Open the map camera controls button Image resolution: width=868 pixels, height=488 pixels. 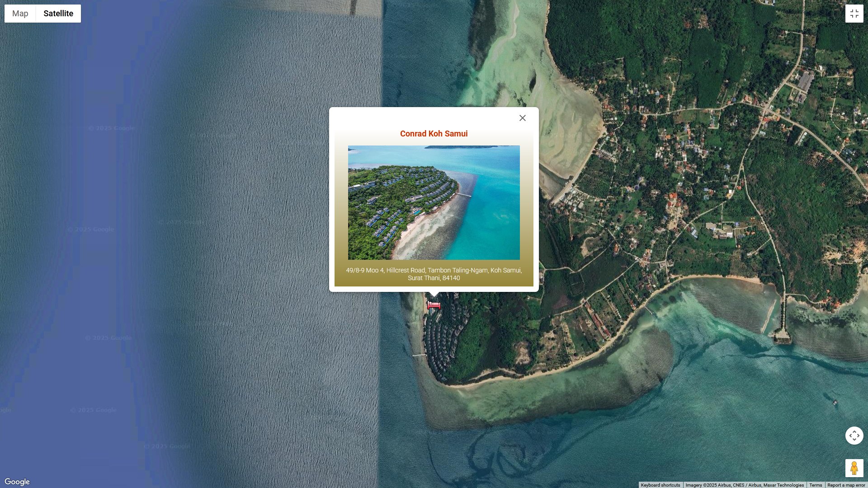(x=854, y=436)
